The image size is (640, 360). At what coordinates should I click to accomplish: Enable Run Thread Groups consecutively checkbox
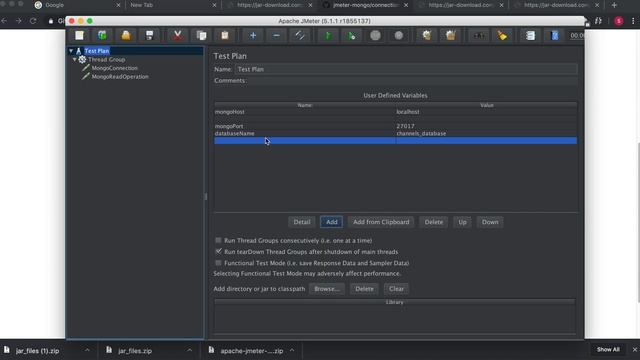click(218, 240)
